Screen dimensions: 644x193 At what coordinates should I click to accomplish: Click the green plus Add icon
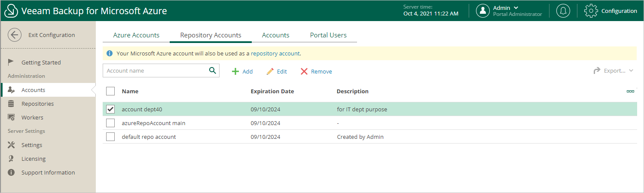pyautogui.click(x=235, y=71)
